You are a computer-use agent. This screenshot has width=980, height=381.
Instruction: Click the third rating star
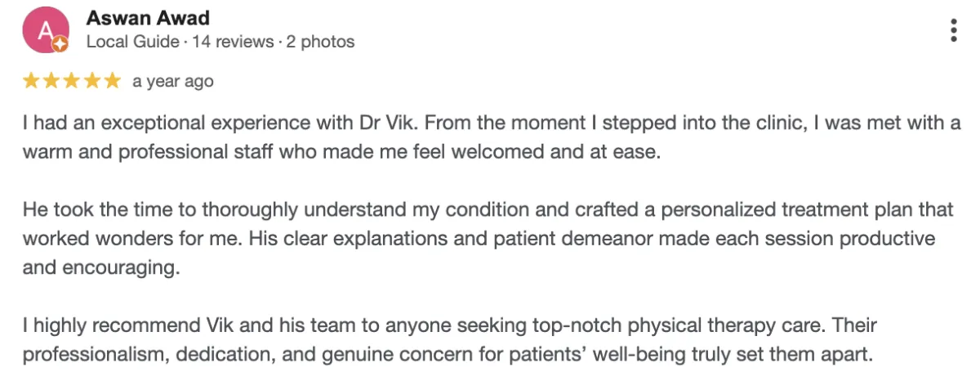(x=72, y=81)
